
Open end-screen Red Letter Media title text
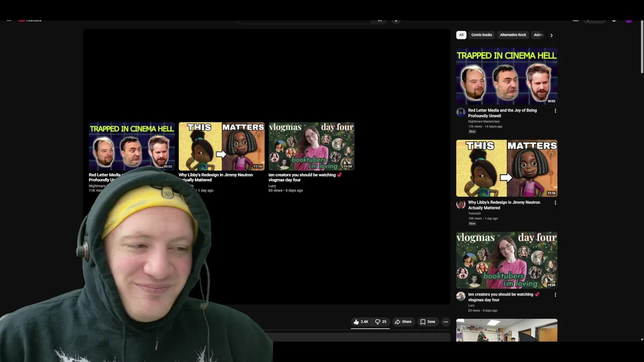coord(105,177)
